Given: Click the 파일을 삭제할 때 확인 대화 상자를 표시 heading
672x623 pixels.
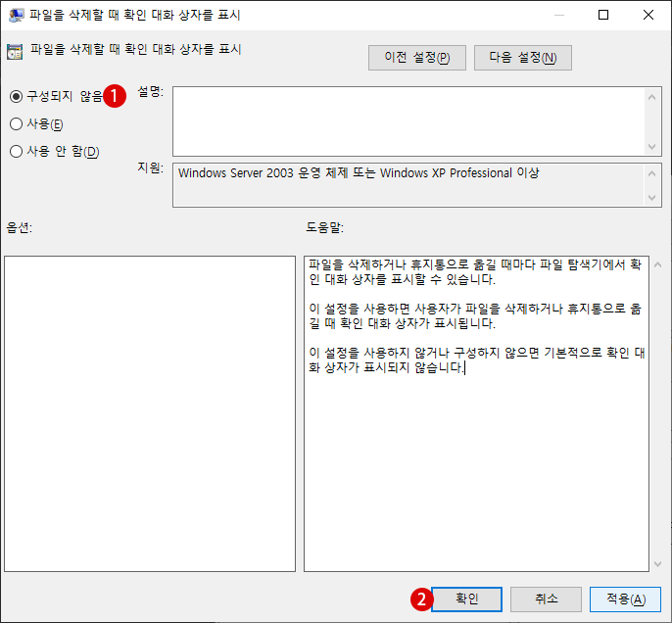Looking at the screenshot, I should (136, 49).
